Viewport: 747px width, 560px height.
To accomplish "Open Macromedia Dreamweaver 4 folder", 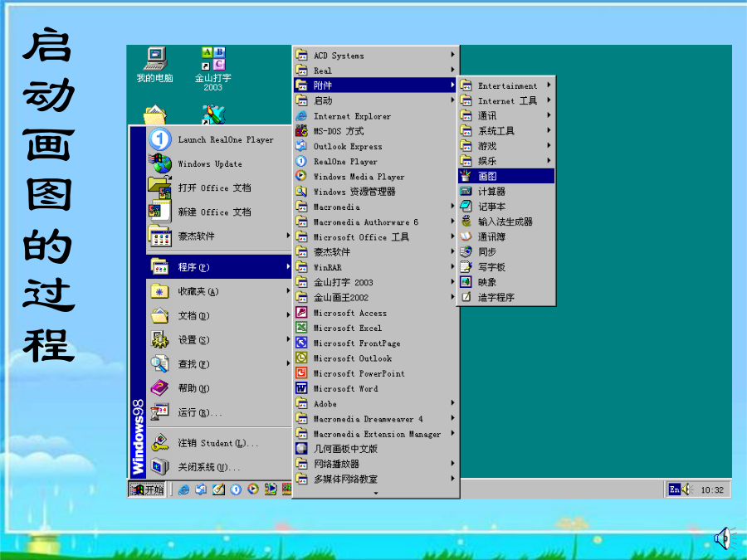I will click(375, 419).
